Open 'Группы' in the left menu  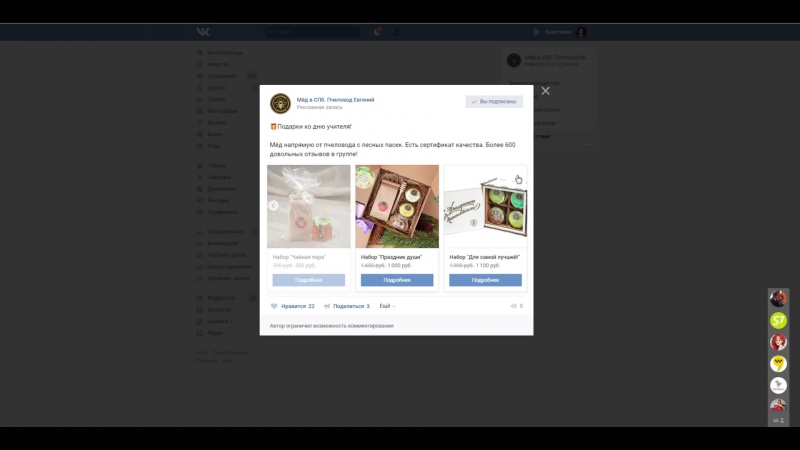click(216, 99)
